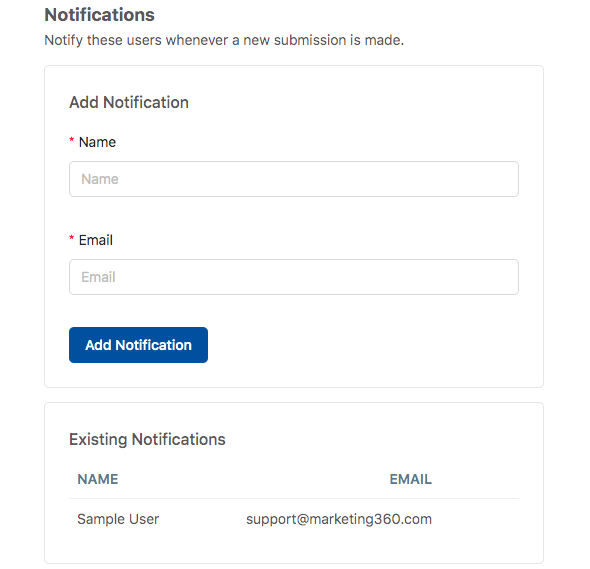
Task: Click the 'Notify these users' description text
Action: [224, 40]
